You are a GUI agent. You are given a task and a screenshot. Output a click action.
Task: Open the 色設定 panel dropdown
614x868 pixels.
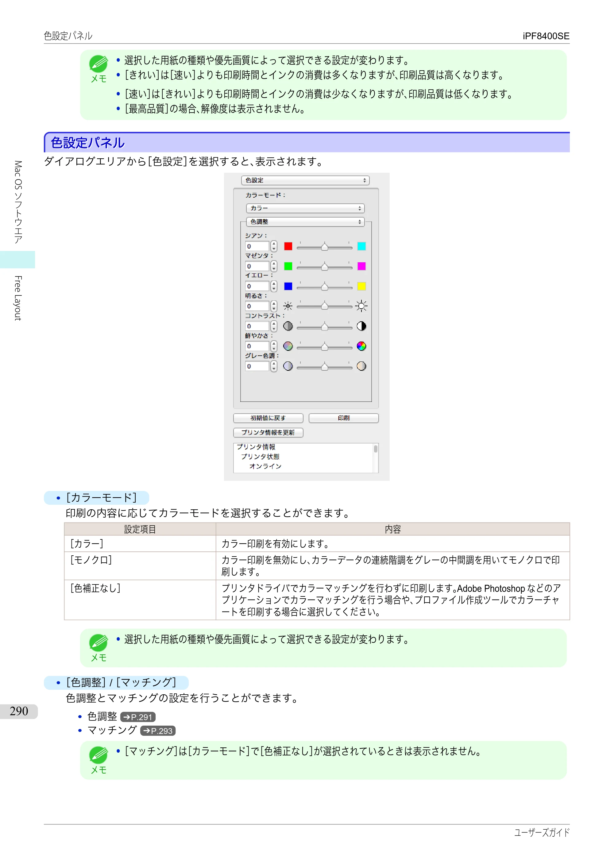tap(305, 181)
